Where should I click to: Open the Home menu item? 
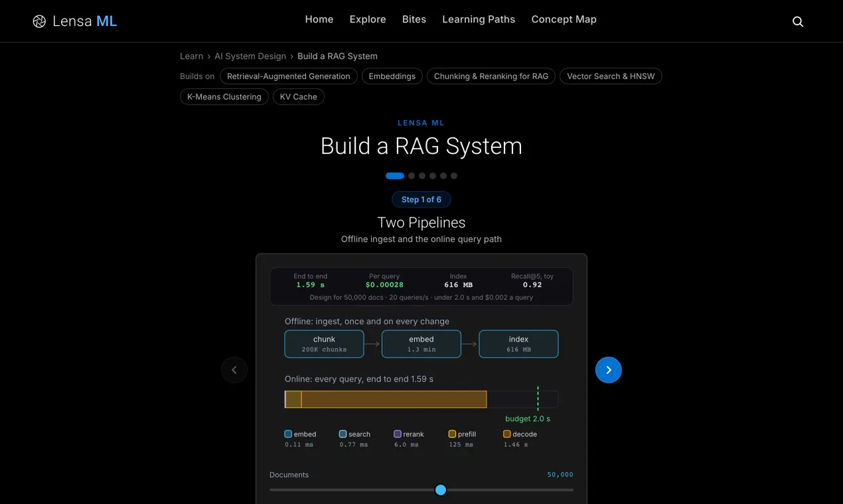(x=319, y=19)
